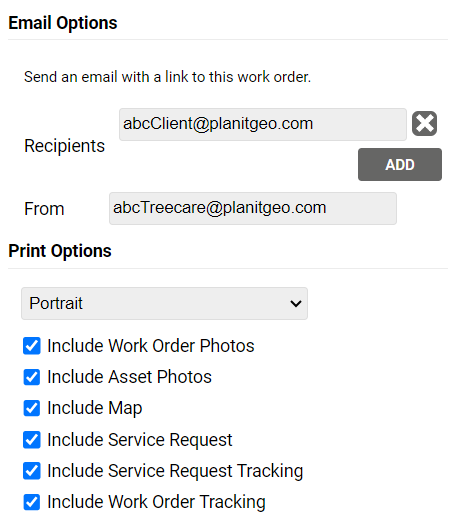This screenshot has height=522, width=455.
Task: Click the ADD recipient button
Action: 400,164
